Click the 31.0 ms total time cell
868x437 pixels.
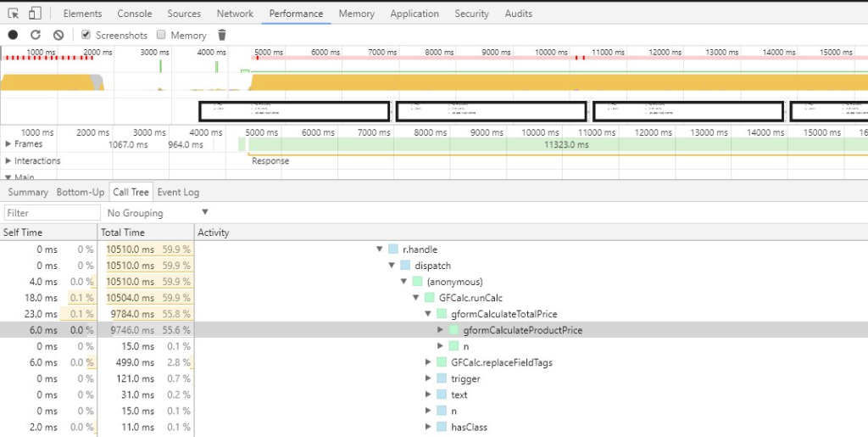click(x=146, y=395)
